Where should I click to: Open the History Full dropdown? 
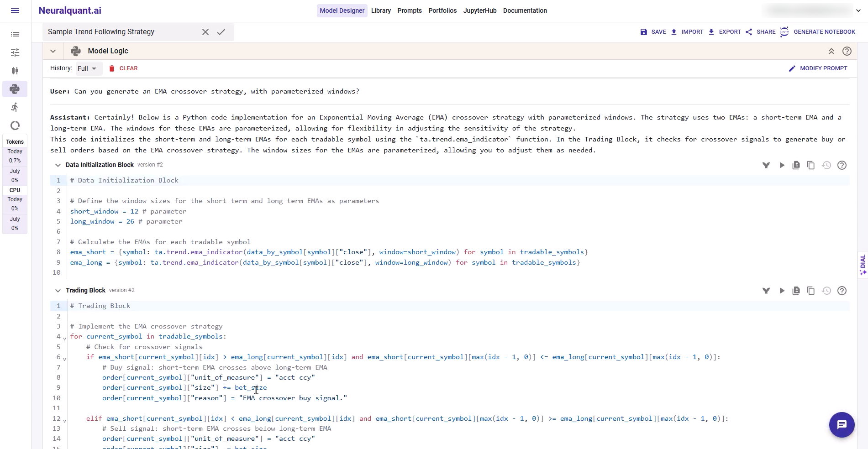(x=87, y=68)
